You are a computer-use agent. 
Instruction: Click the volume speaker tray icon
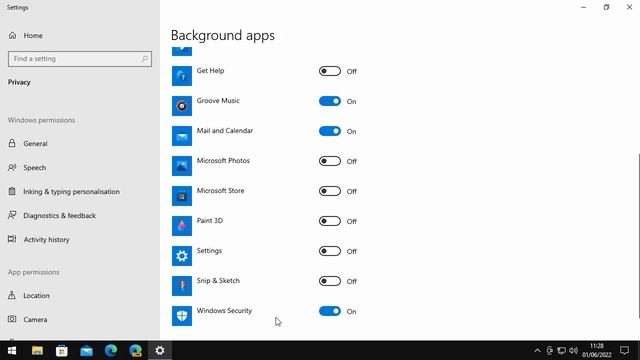click(573, 351)
